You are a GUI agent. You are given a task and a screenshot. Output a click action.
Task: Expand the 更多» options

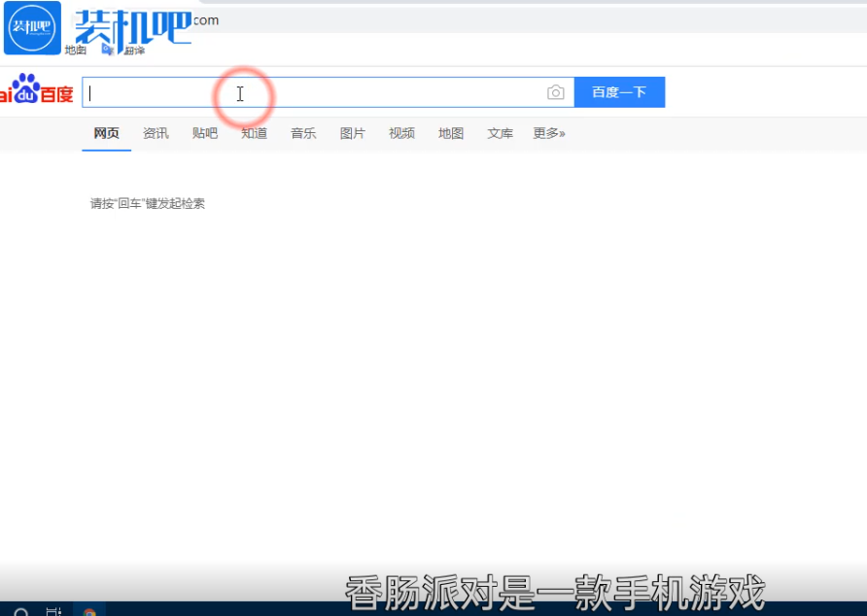point(549,133)
